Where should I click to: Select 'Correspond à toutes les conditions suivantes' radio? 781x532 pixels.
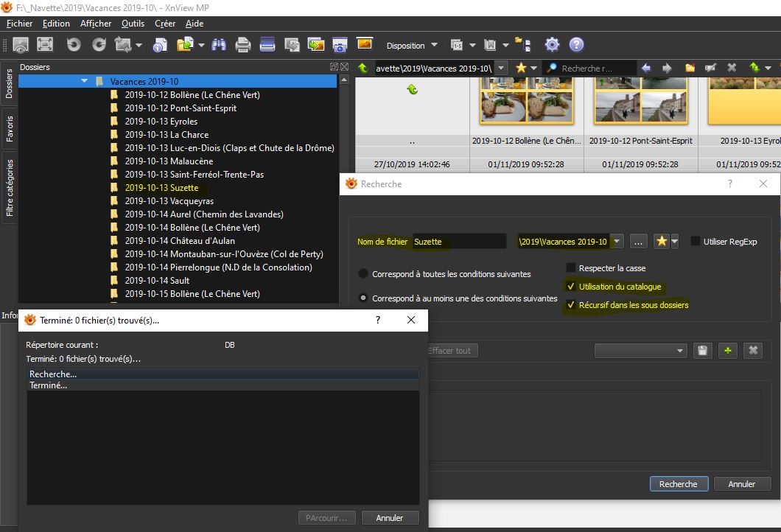pyautogui.click(x=363, y=273)
